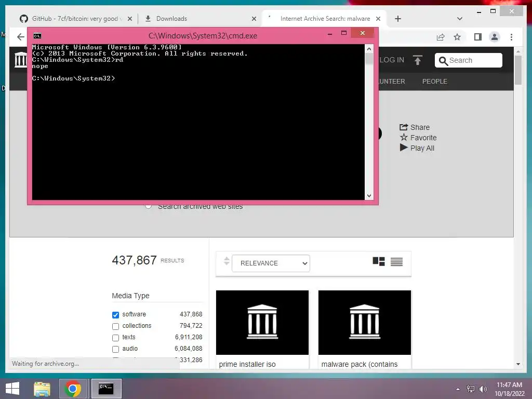Image resolution: width=532 pixels, height=399 pixels.
Task: Click Chrome share page icon
Action: [441, 37]
